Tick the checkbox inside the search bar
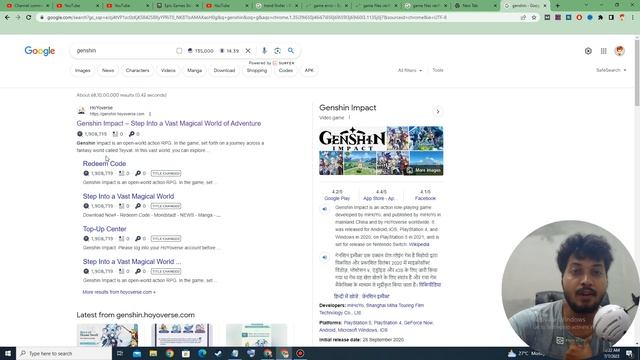The image size is (640, 360). (x=179, y=51)
